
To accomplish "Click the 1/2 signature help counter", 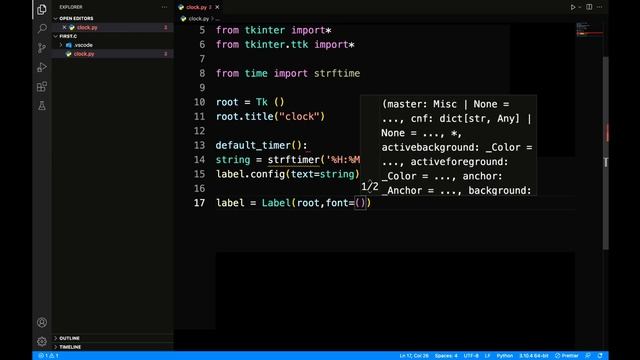I will [x=370, y=187].
